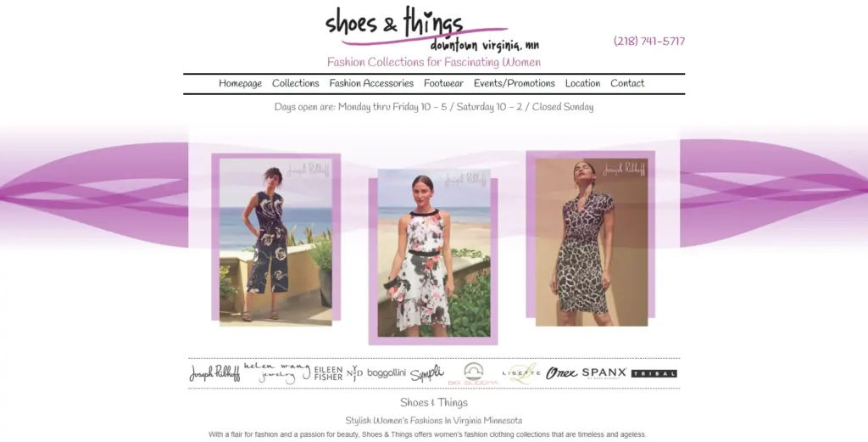Click the Contact navigation link
The width and height of the screenshot is (868, 442).
click(627, 83)
